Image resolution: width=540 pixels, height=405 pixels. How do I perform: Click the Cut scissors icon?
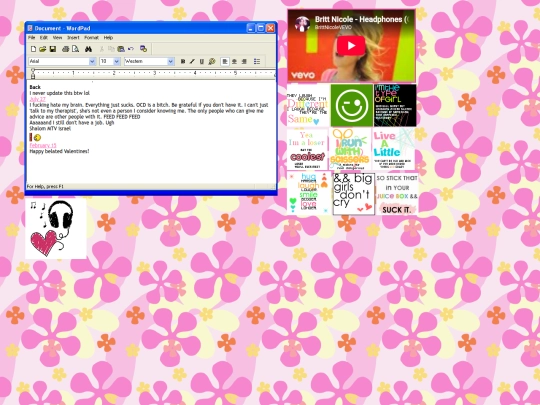102,49
